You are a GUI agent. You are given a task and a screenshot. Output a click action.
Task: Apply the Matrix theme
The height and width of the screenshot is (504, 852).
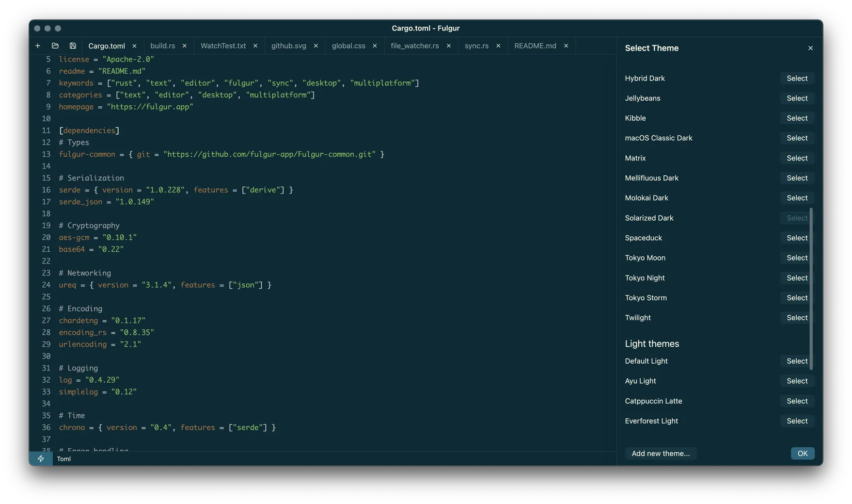tap(797, 158)
